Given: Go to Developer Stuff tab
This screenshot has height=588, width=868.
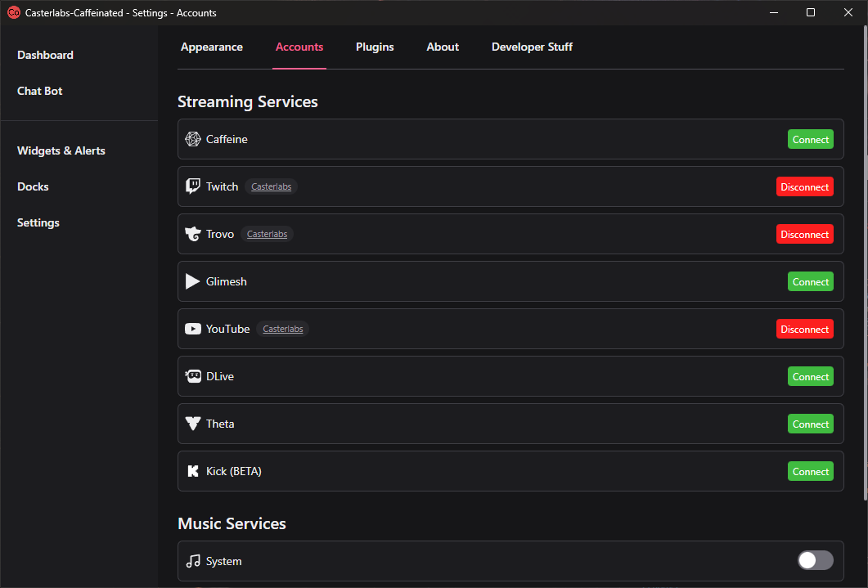Looking at the screenshot, I should click(x=532, y=47).
